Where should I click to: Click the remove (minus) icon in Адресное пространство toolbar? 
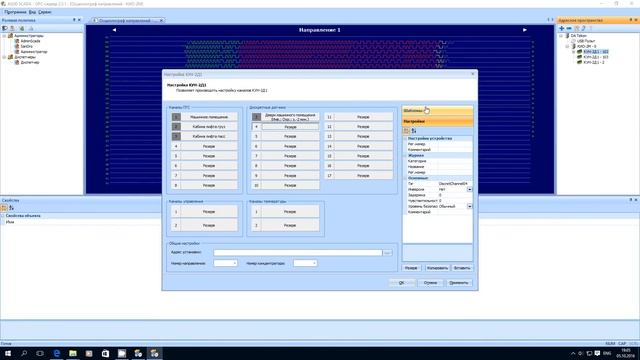pos(569,29)
